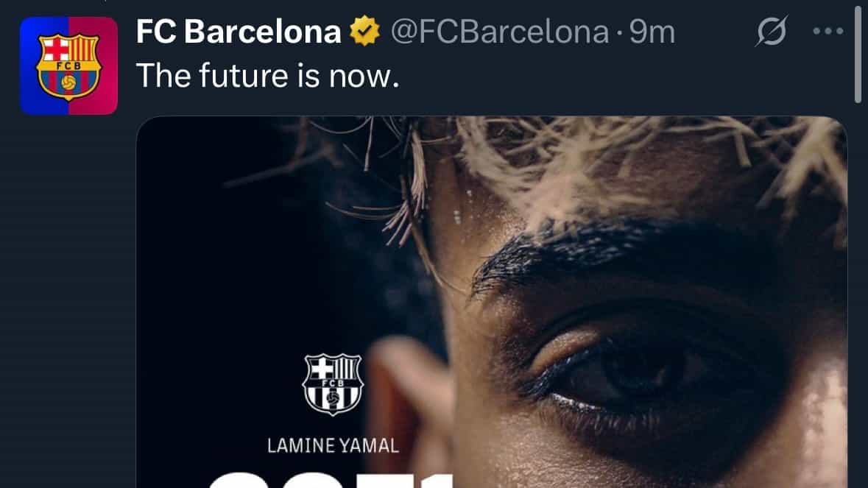
Task: Open the tweet via the 9m timestamp
Action: 652,32
